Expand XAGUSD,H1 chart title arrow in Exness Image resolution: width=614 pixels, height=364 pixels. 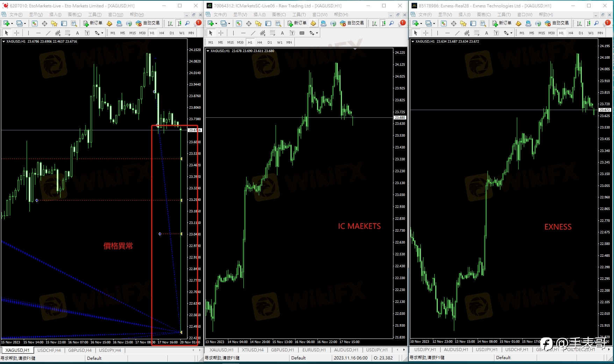click(413, 41)
